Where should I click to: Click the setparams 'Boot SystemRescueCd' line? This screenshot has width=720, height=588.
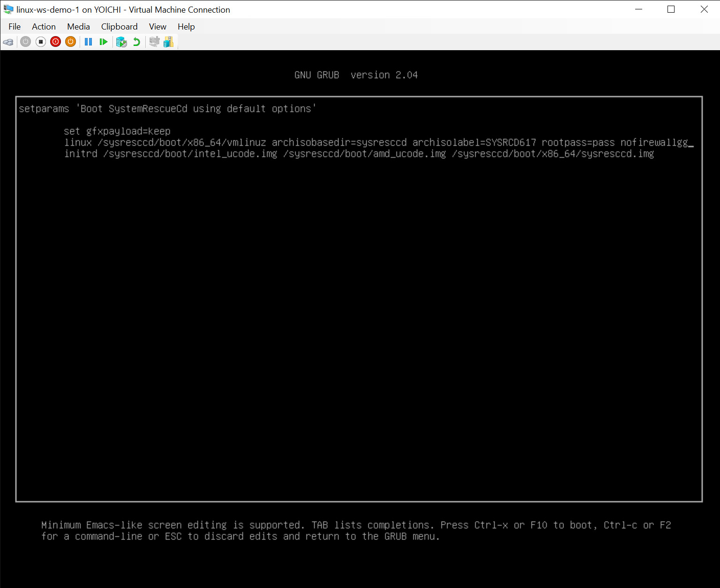(x=167, y=109)
